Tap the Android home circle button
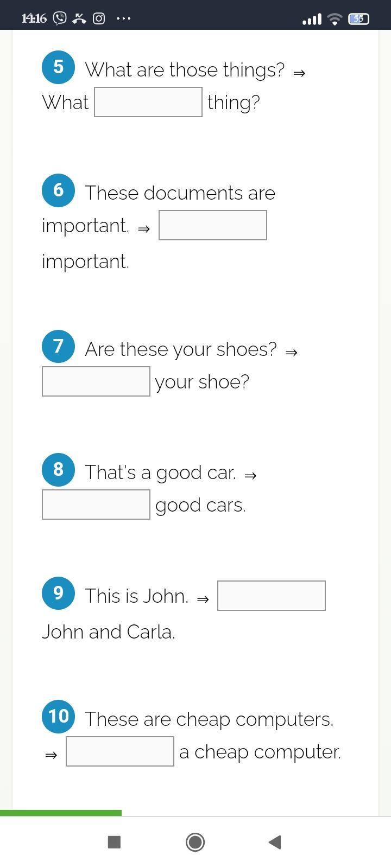 click(195, 842)
